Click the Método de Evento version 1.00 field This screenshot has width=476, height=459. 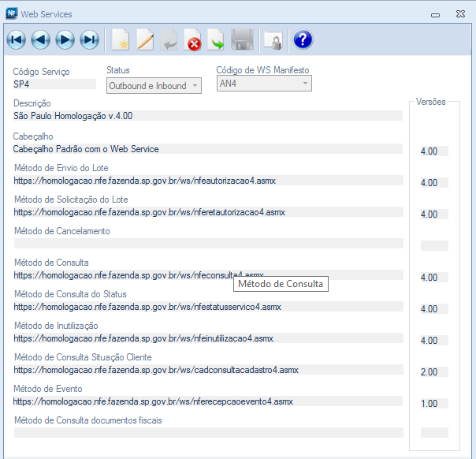point(433,404)
